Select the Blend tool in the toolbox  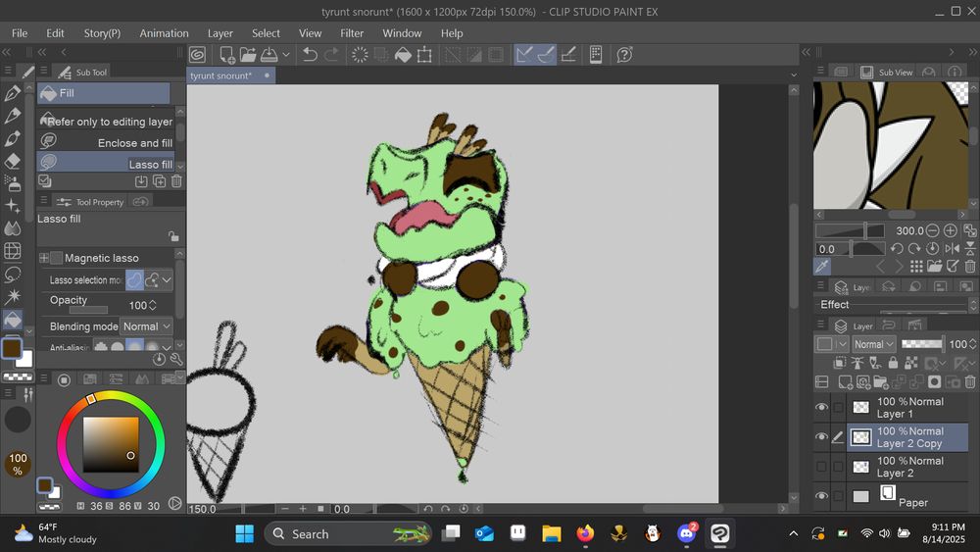12,228
